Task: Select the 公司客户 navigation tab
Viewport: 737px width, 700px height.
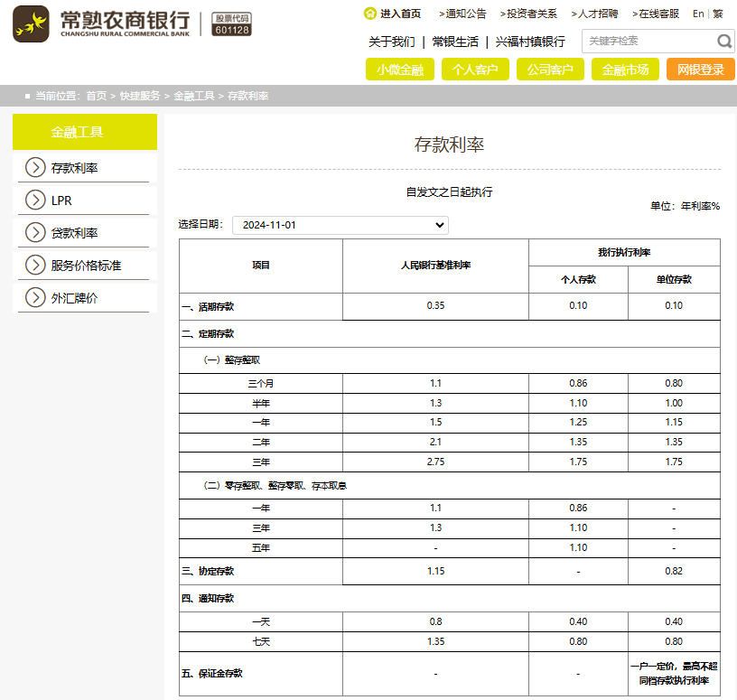Action: coord(550,70)
